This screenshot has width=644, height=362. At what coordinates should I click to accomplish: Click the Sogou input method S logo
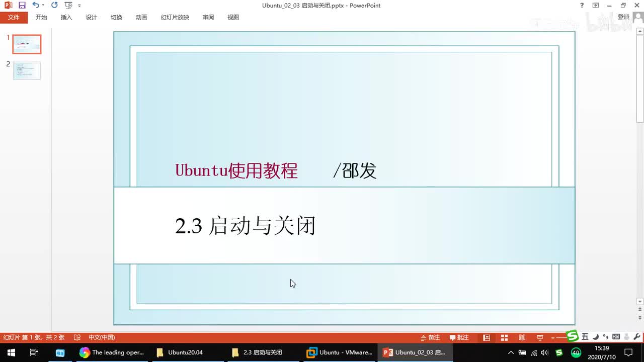point(572,335)
